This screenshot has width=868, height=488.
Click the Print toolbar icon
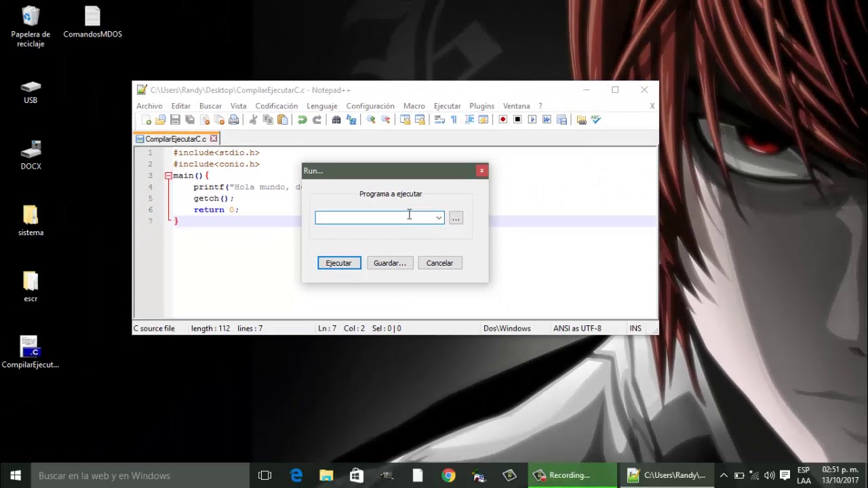[x=234, y=120]
